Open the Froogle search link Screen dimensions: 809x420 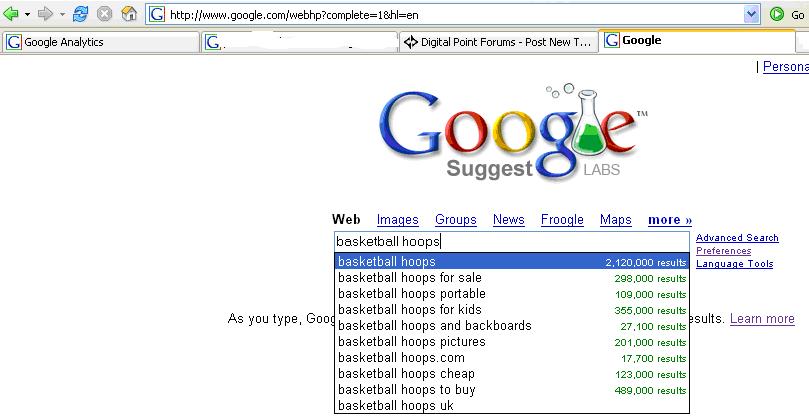[562, 220]
